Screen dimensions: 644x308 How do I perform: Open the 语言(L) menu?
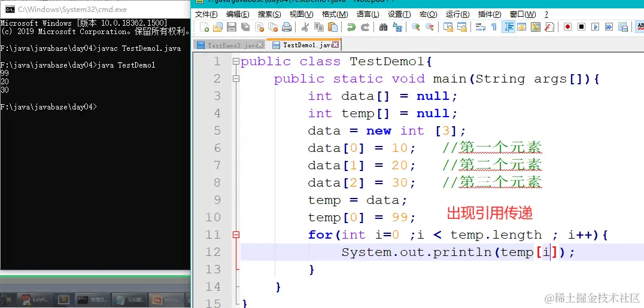(x=368, y=14)
